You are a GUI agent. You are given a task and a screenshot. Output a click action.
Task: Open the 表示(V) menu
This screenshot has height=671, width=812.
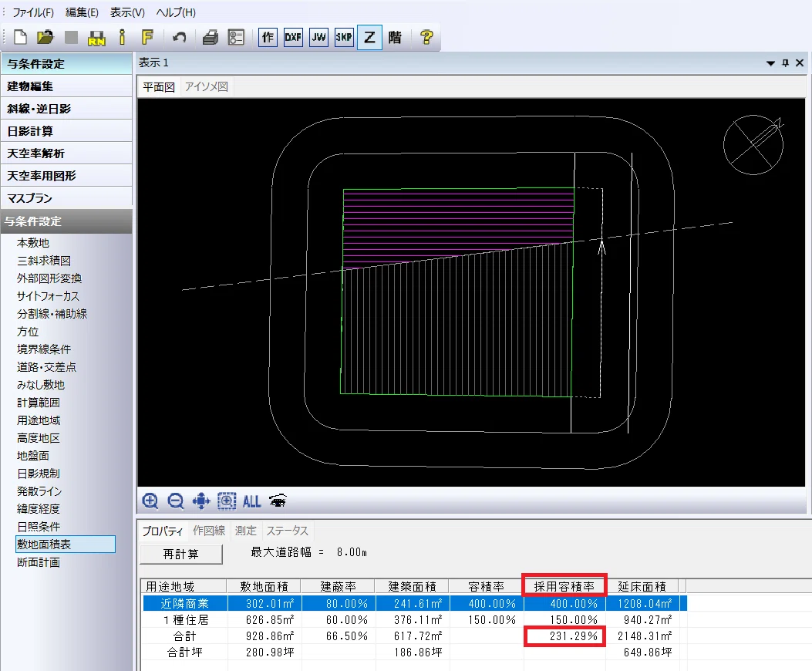127,12
